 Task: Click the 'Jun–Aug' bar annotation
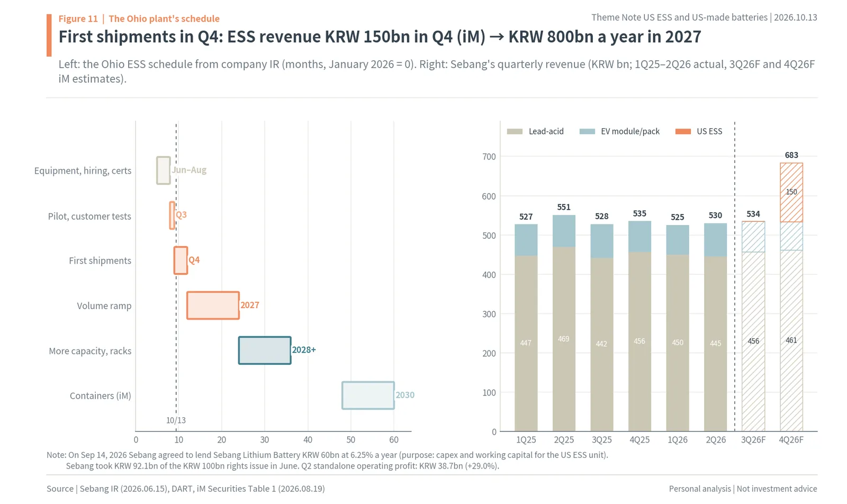189,170
